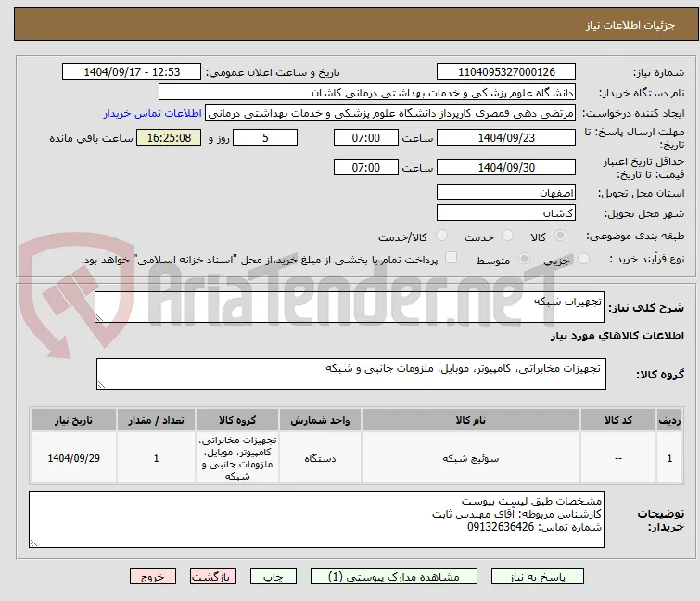Click the واحد شمارش column header

tap(320, 420)
